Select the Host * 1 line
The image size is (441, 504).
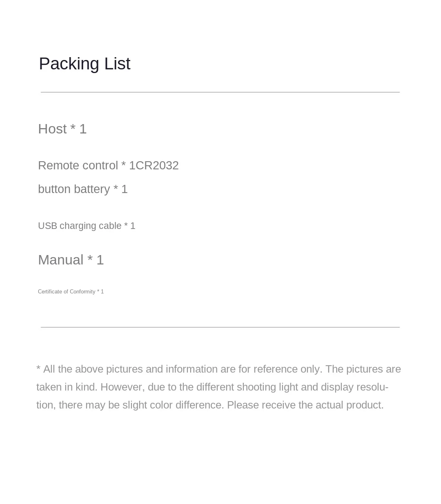pos(62,129)
